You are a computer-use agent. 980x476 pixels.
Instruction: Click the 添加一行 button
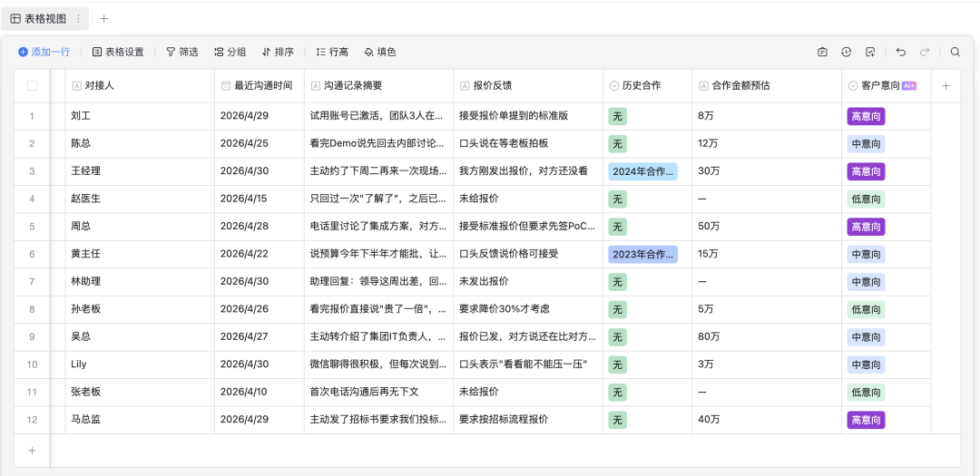[44, 53]
